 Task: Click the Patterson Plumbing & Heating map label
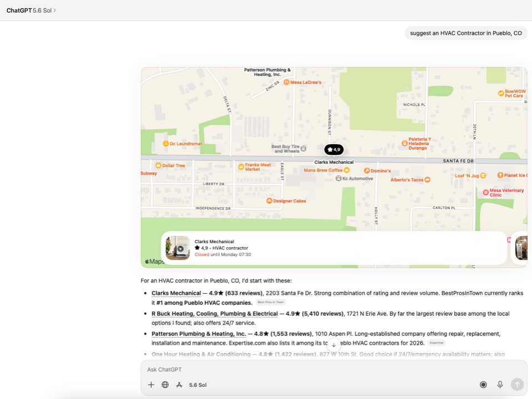click(267, 72)
